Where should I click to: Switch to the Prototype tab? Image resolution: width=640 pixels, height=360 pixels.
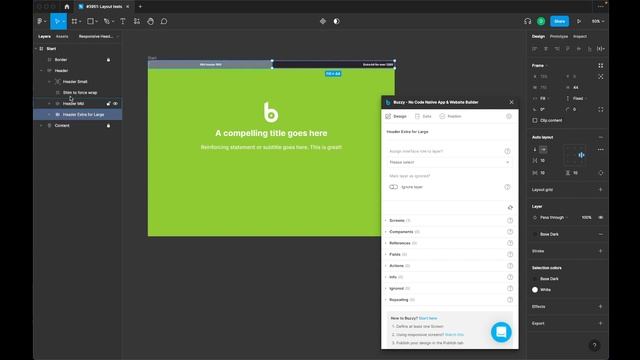point(559,36)
